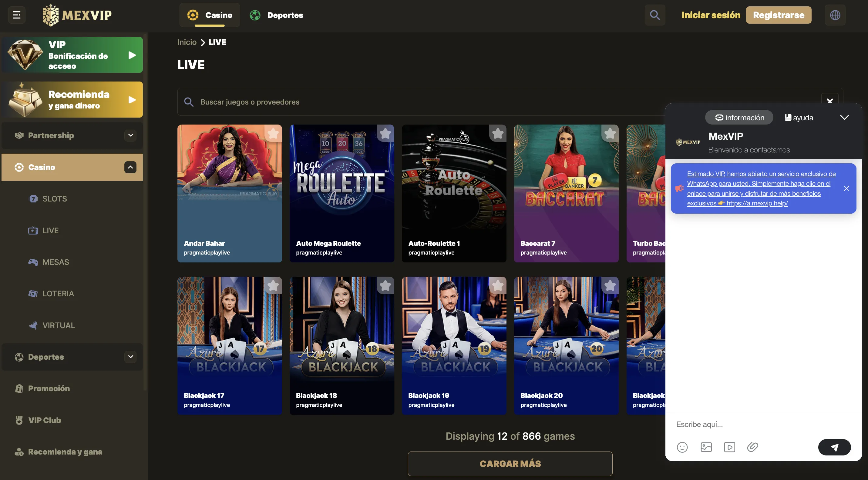Open the hamburger navigation menu
The image size is (868, 480).
16,15
